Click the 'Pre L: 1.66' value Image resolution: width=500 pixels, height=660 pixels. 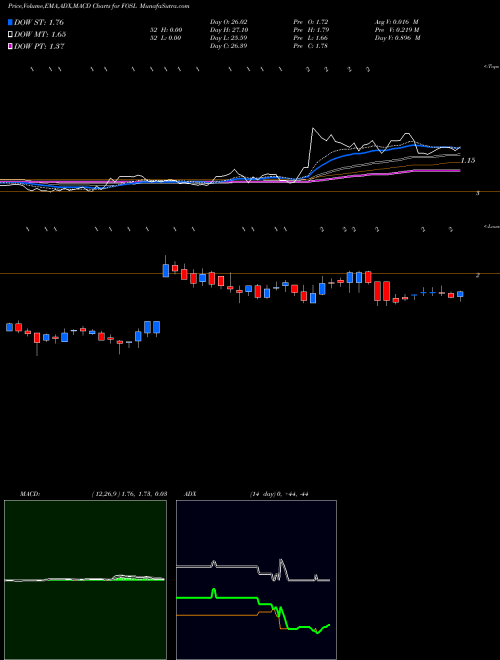[x=313, y=38]
